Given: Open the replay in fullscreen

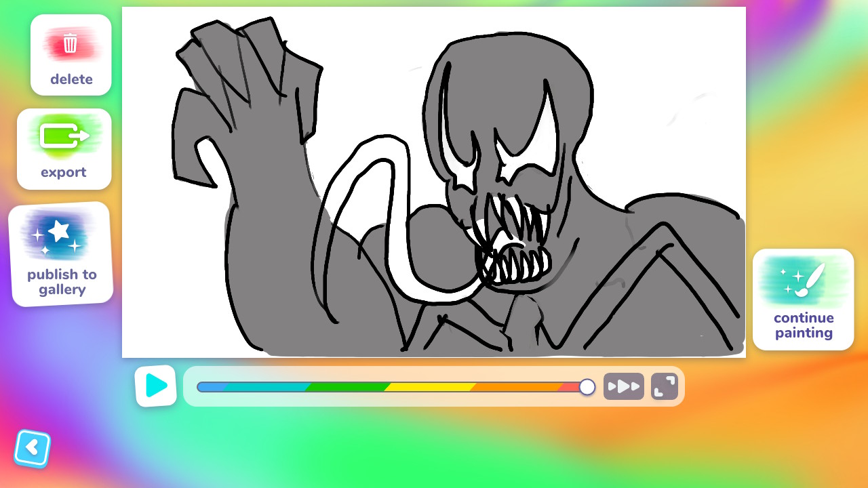Looking at the screenshot, I should 665,386.
